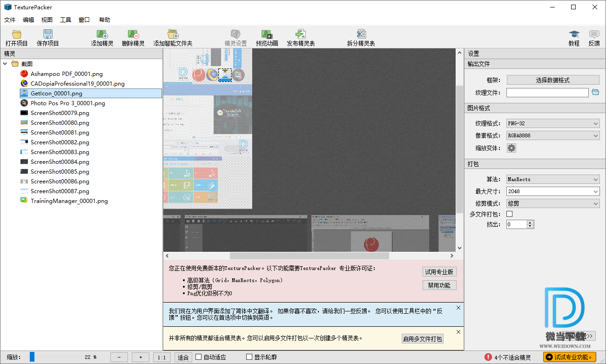Screen dimensions: 606x364
Task: Collapse the 截图 folder in the tree
Action: pyautogui.click(x=5, y=64)
